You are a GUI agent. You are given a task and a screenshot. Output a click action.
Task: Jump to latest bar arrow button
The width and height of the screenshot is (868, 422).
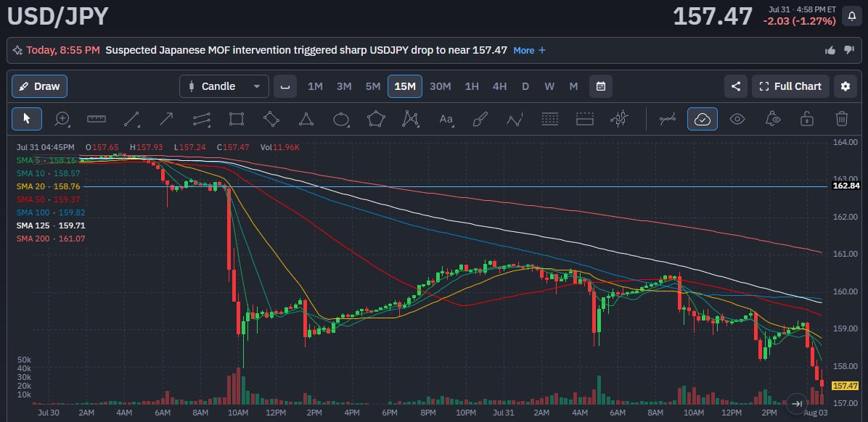pyautogui.click(x=797, y=404)
